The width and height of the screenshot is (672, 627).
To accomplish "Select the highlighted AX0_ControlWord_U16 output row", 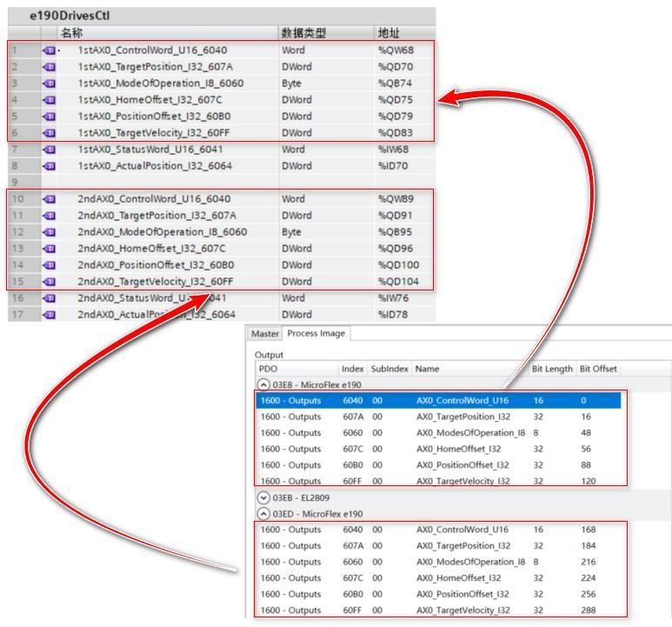I will coord(438,400).
